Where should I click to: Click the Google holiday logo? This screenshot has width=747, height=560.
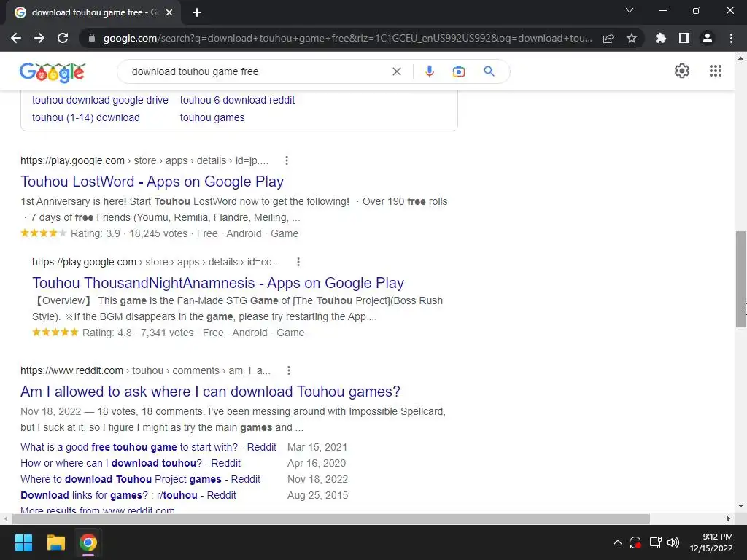pos(53,72)
